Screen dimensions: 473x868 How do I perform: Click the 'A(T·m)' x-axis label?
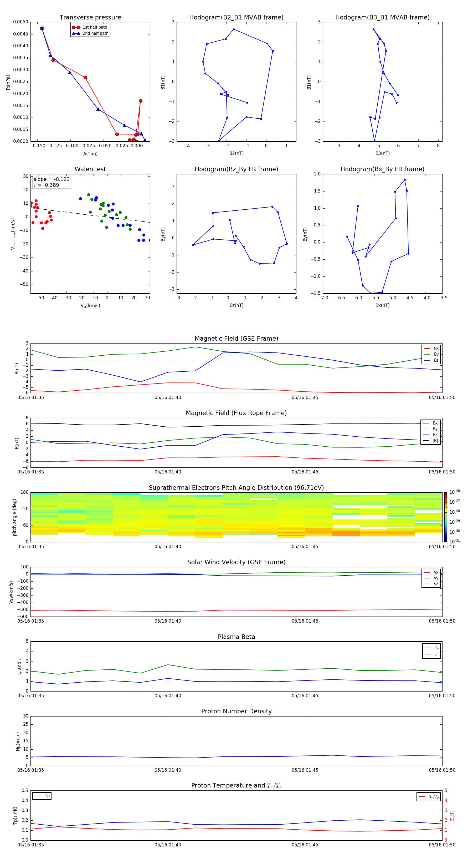(x=90, y=154)
